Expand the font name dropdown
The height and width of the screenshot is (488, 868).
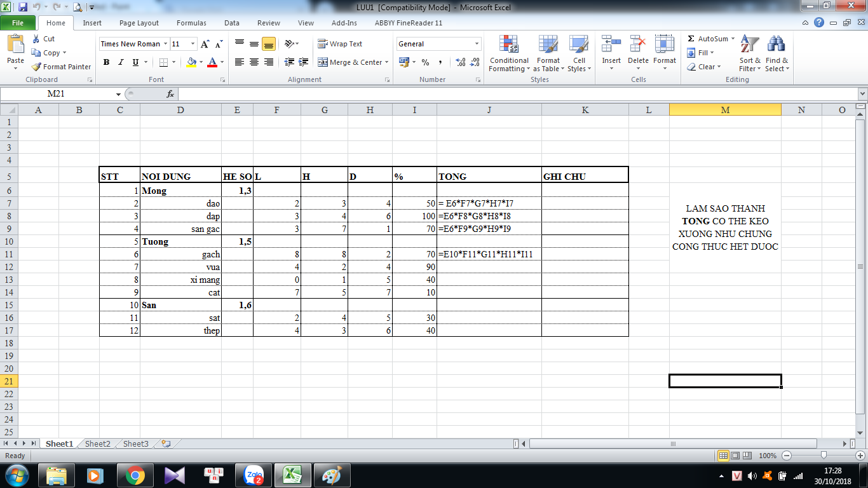click(166, 44)
